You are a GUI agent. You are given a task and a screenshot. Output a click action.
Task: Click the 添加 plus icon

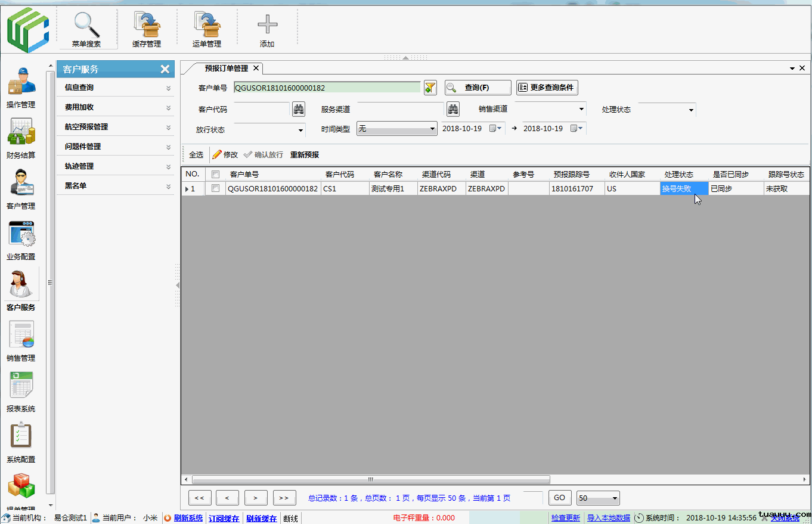[267, 28]
